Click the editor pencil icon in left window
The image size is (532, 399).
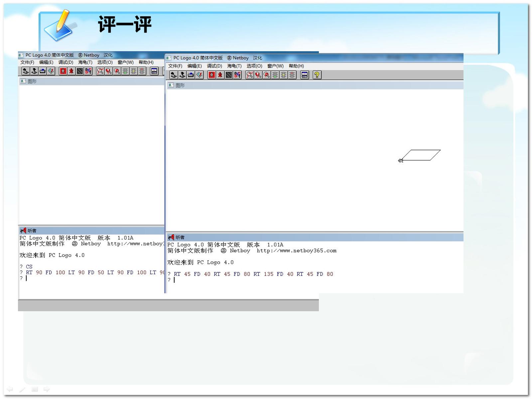click(51, 71)
